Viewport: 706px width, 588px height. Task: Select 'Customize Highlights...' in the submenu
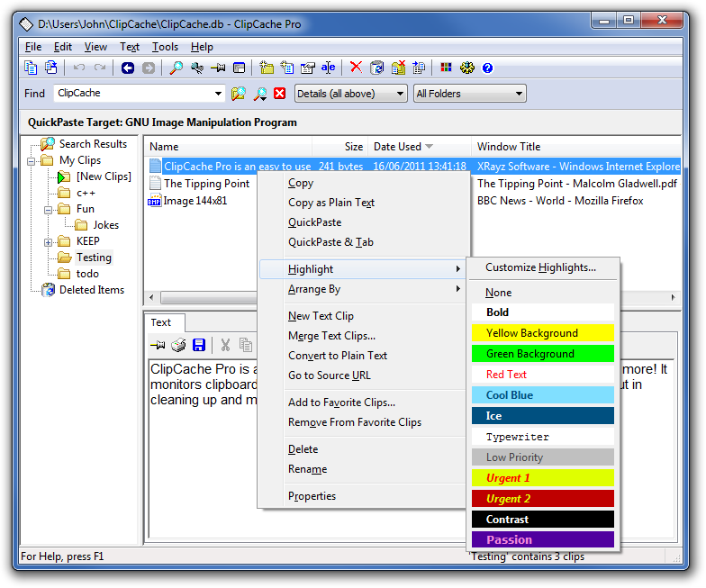coord(540,267)
